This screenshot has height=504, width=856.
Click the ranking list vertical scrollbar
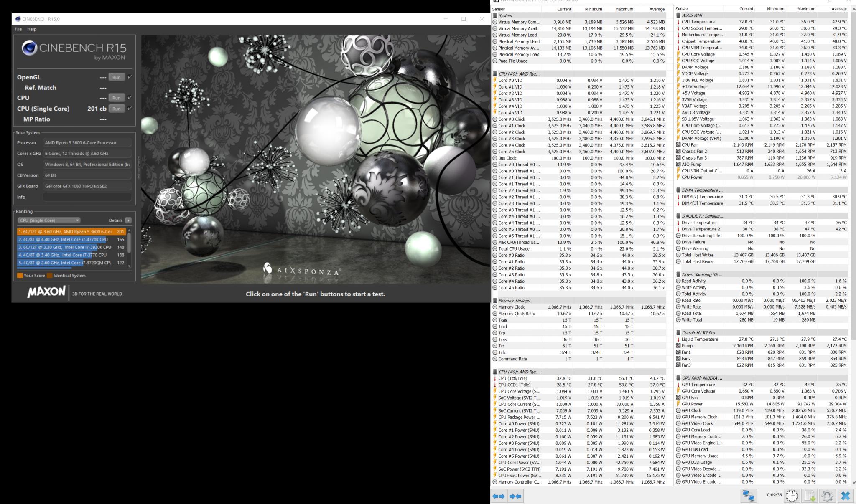(x=130, y=243)
